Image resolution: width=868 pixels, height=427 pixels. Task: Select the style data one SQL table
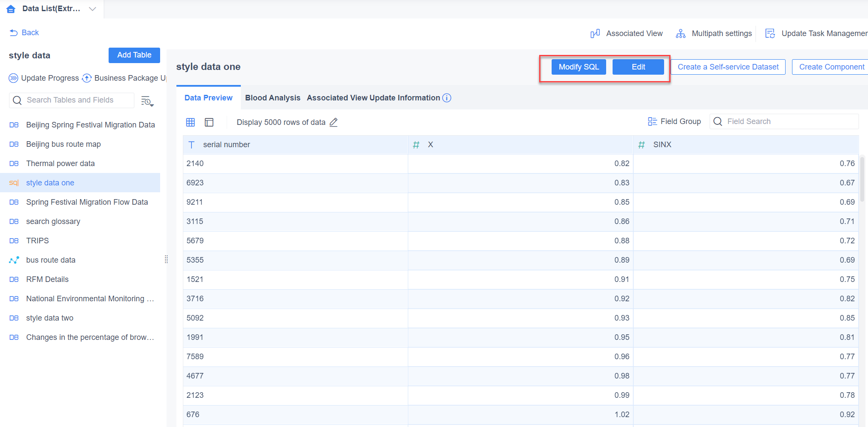tap(80, 183)
